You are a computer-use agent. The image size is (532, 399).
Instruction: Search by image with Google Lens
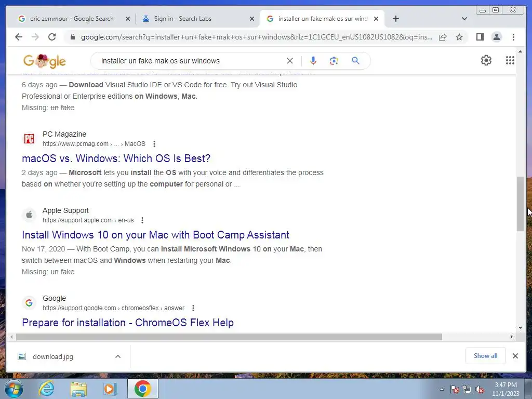(x=334, y=61)
